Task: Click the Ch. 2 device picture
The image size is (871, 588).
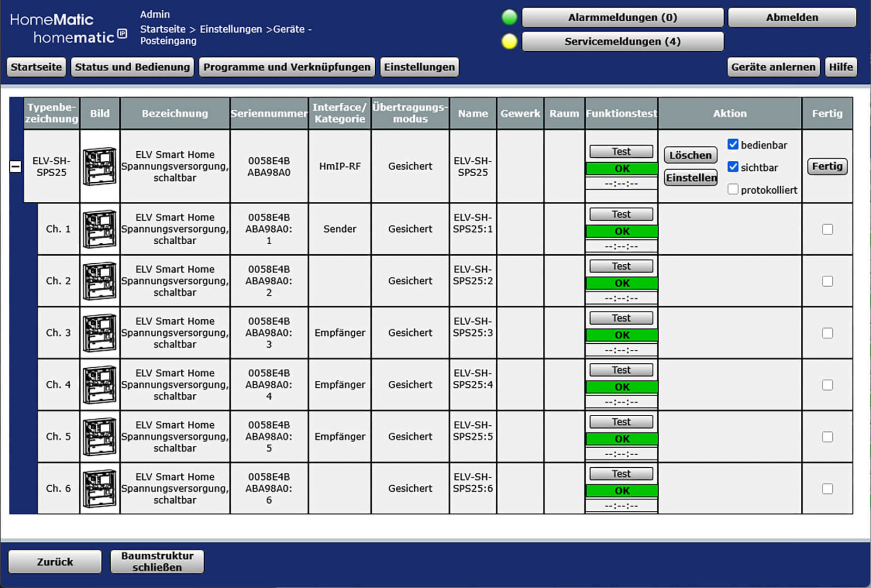Action: [100, 281]
